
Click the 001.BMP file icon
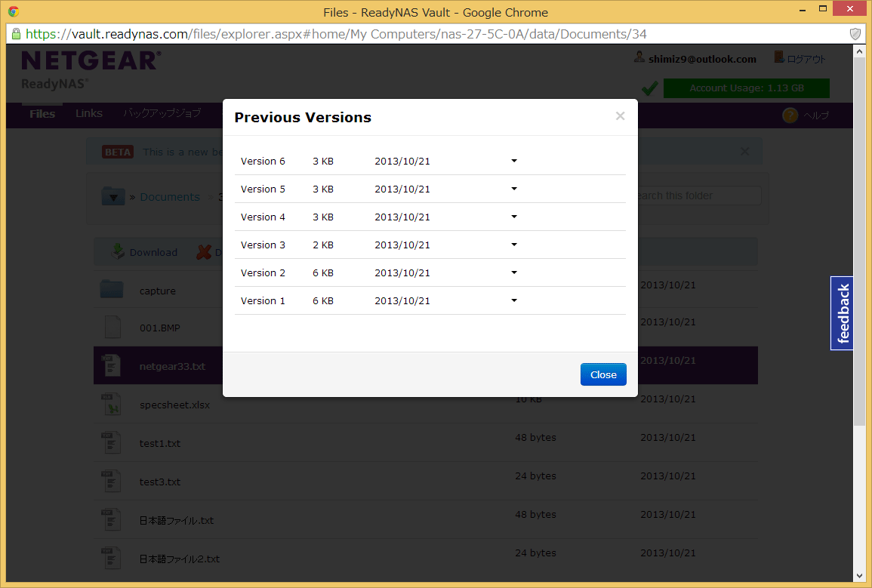tap(112, 328)
